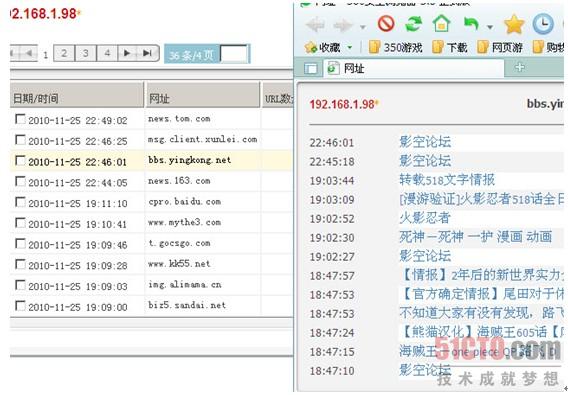Viewport: 568px width, 395px height.
Task: Click the green Undo/restore page icon
Action: [x=471, y=25]
